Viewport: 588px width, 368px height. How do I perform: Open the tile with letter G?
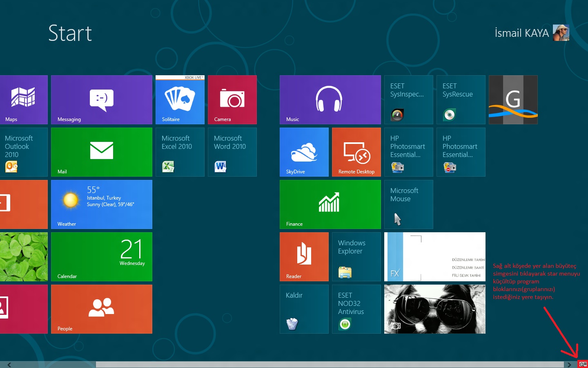point(513,100)
